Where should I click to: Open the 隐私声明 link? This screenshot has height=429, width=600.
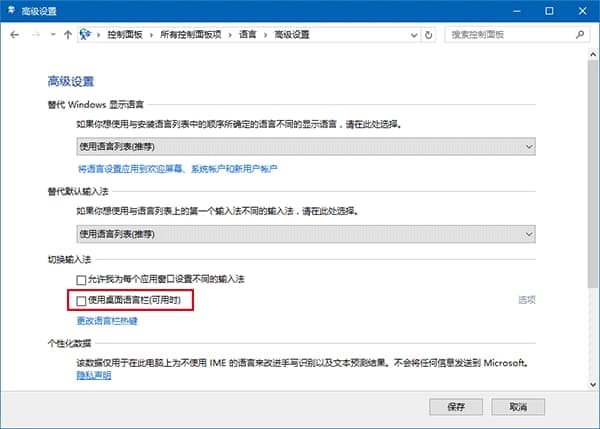pos(94,375)
